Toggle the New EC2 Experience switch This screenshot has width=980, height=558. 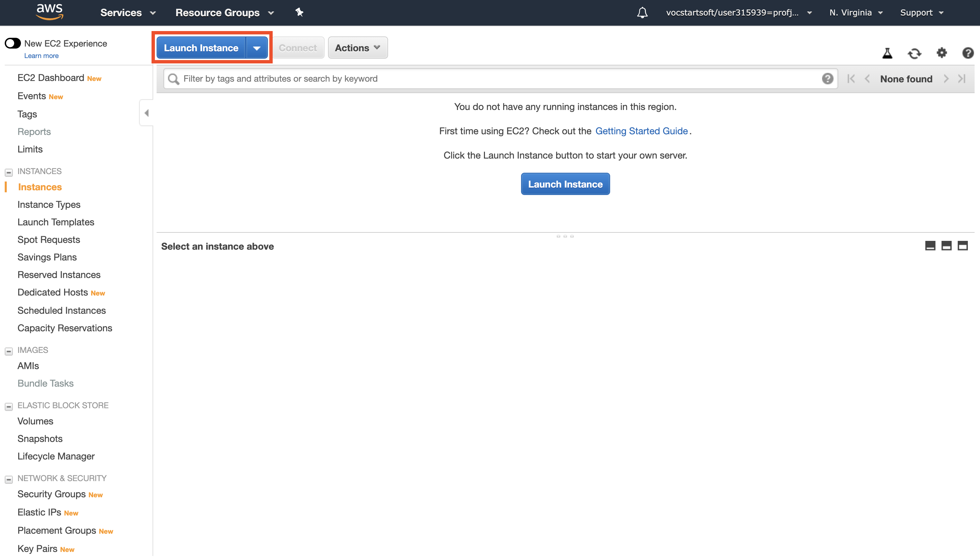[x=12, y=43]
